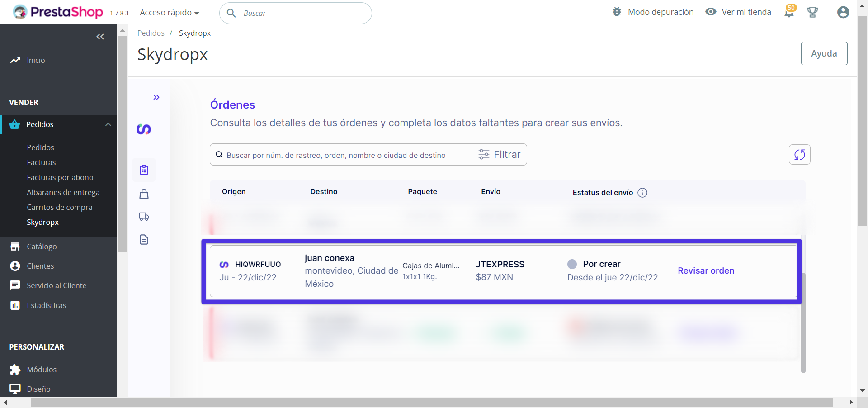The image size is (868, 408).
Task: Open the user profile avatar menu
Action: click(x=843, y=12)
